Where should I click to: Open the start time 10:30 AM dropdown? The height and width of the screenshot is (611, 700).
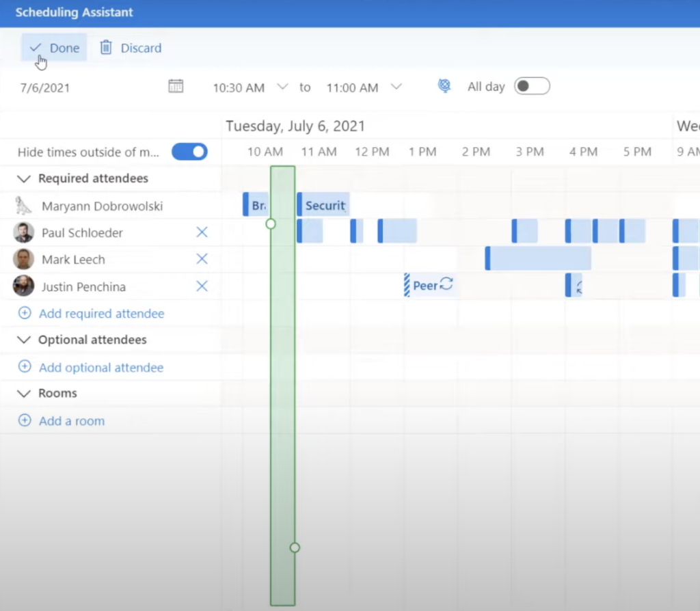pos(282,87)
